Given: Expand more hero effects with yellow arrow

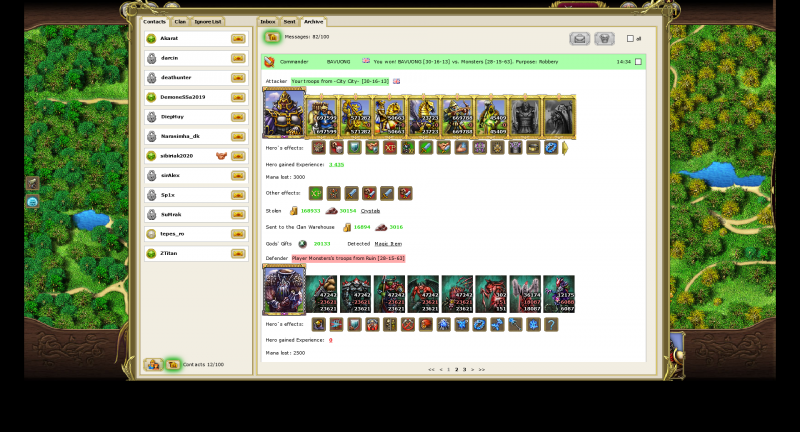Looking at the screenshot, I should [565, 148].
